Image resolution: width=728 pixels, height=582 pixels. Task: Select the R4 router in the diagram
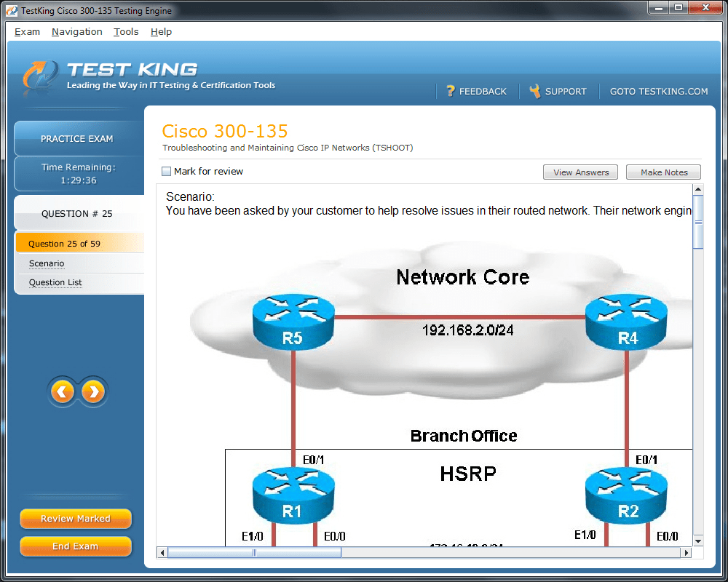click(x=626, y=322)
